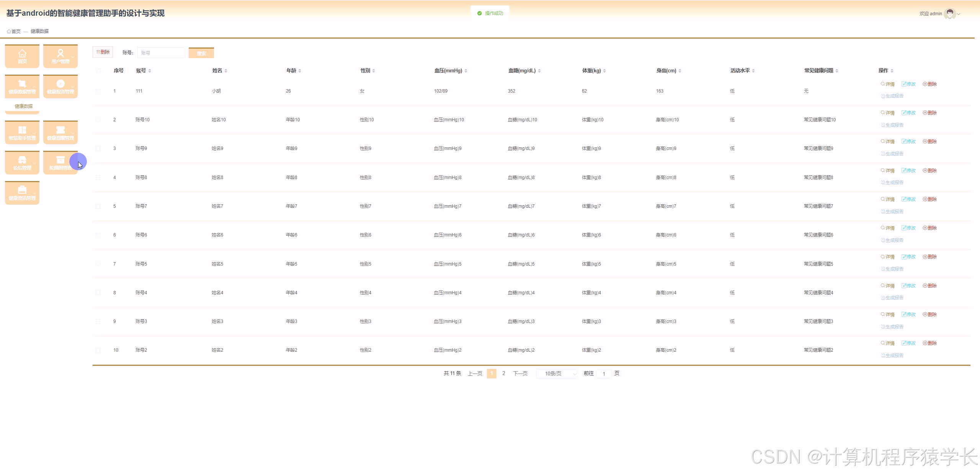980x473 pixels.
Task: Toggle the select-all header checkbox
Action: (x=98, y=71)
